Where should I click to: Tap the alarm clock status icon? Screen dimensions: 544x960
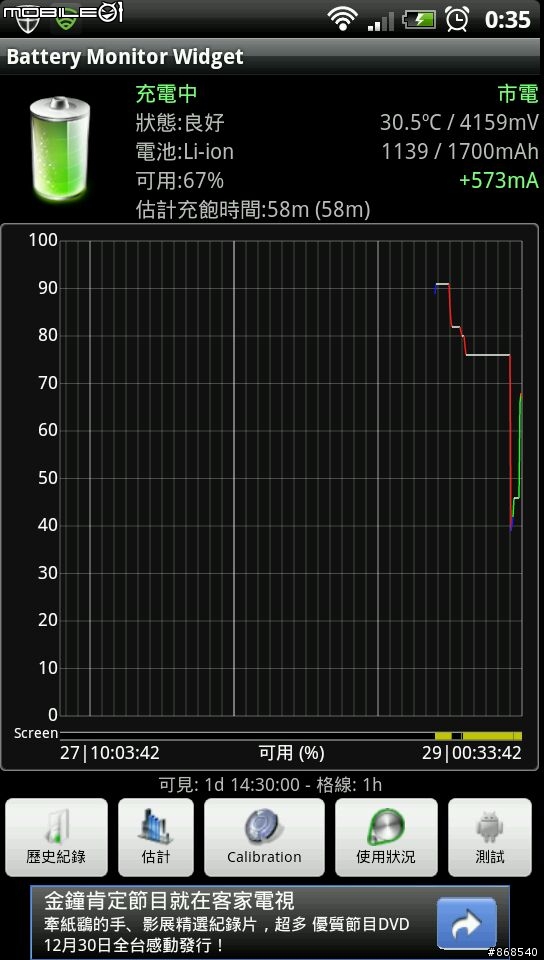pyautogui.click(x=457, y=19)
